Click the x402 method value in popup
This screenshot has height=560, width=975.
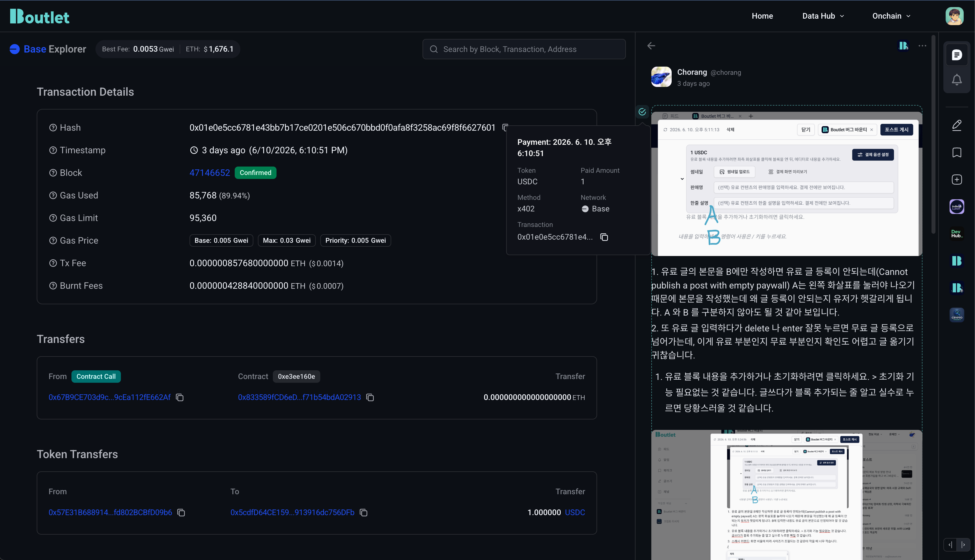(x=526, y=209)
